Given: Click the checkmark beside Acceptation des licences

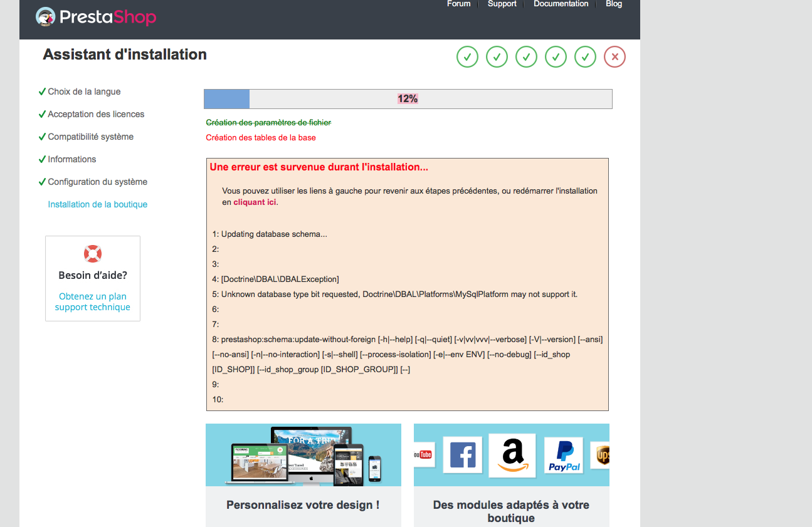Looking at the screenshot, I should 42,114.
